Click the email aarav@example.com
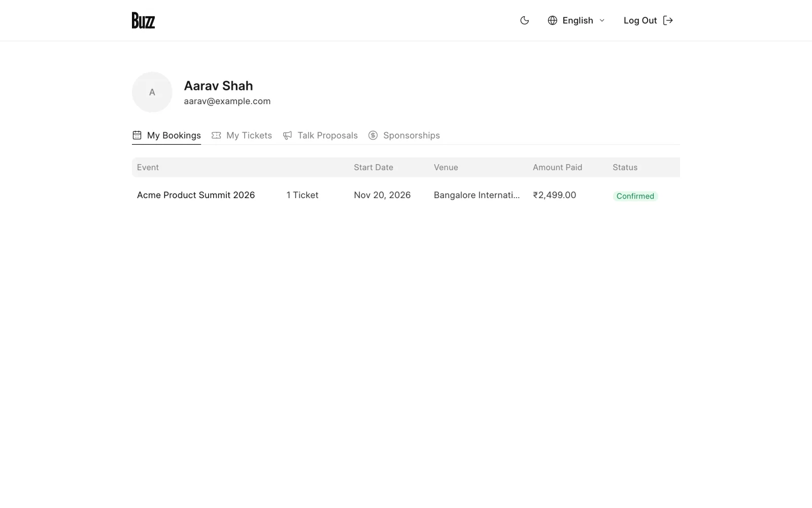The height and width of the screenshot is (508, 812). click(227, 101)
